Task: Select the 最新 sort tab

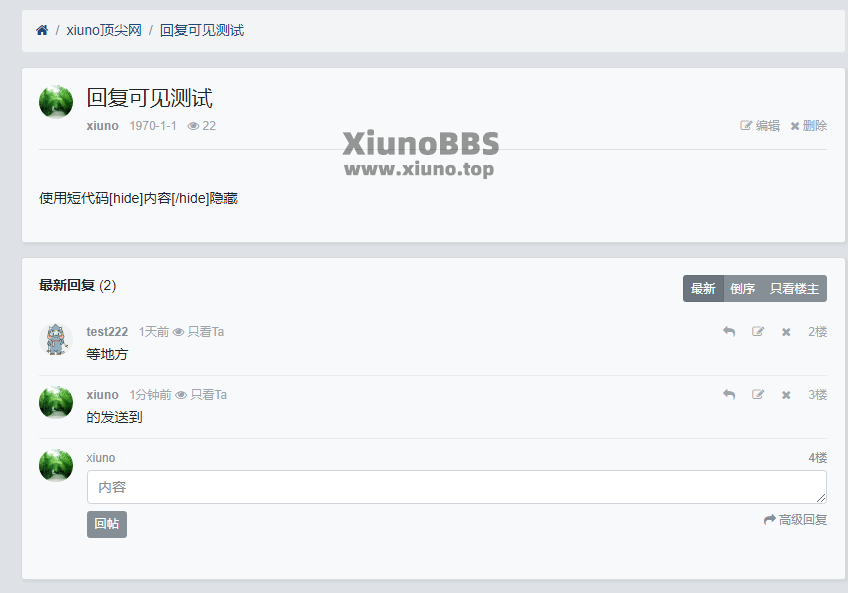Action: [x=703, y=288]
